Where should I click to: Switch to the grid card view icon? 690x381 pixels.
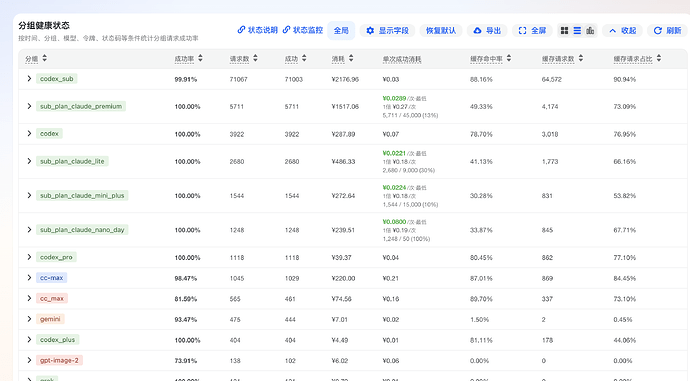(564, 30)
